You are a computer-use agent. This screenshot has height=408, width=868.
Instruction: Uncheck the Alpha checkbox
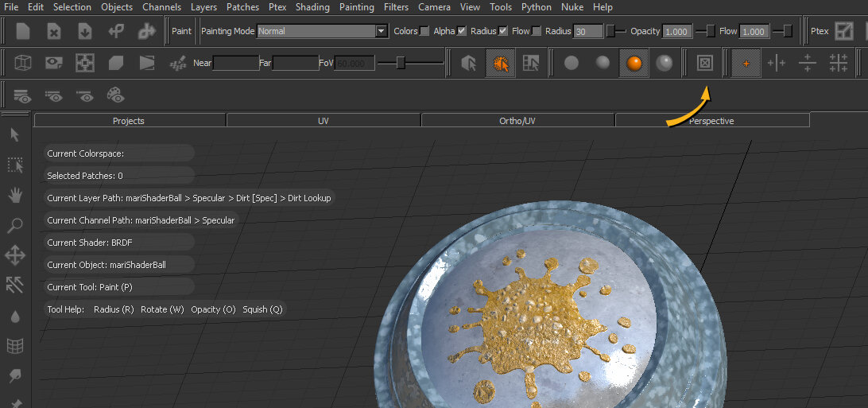[x=462, y=31]
